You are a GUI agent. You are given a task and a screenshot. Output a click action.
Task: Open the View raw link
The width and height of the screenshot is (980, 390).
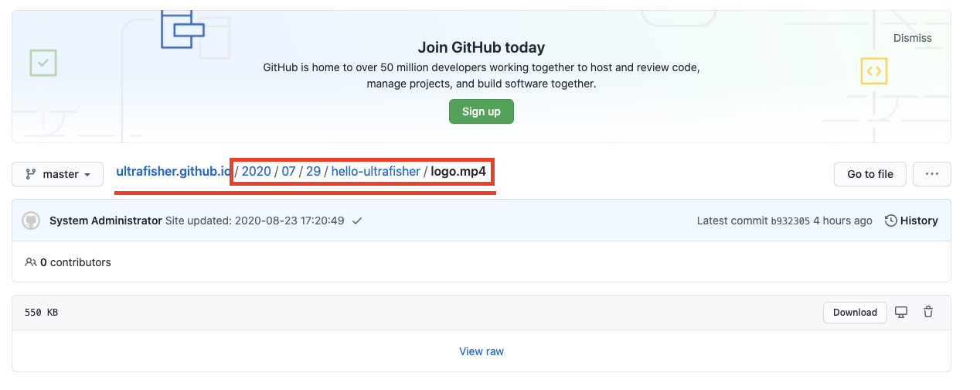(481, 351)
